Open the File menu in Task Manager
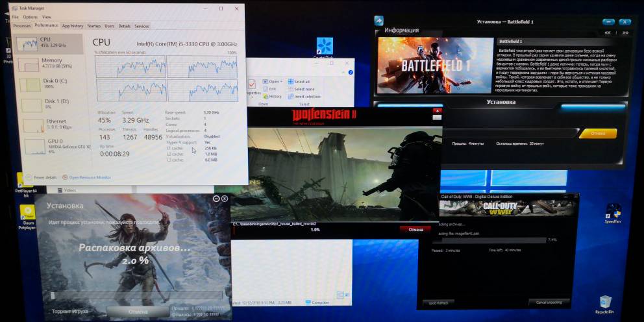This screenshot has height=322, width=644. point(15,18)
